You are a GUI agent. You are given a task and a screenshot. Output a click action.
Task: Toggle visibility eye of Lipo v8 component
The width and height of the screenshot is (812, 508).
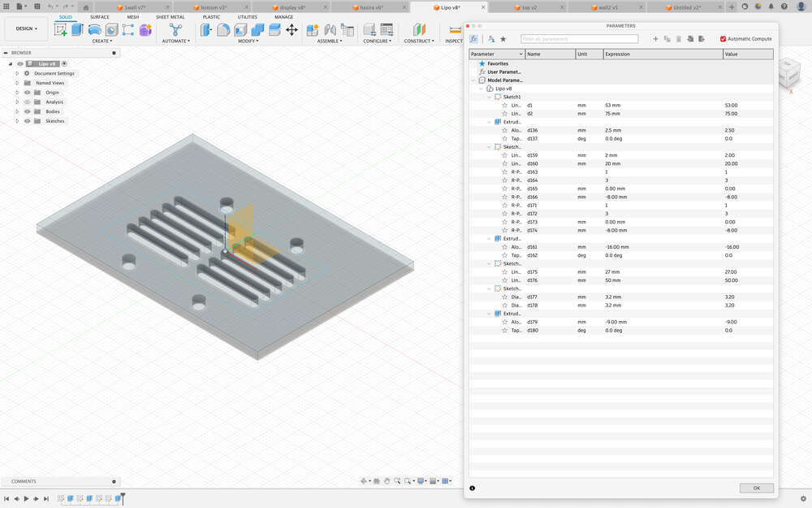pyautogui.click(x=19, y=63)
